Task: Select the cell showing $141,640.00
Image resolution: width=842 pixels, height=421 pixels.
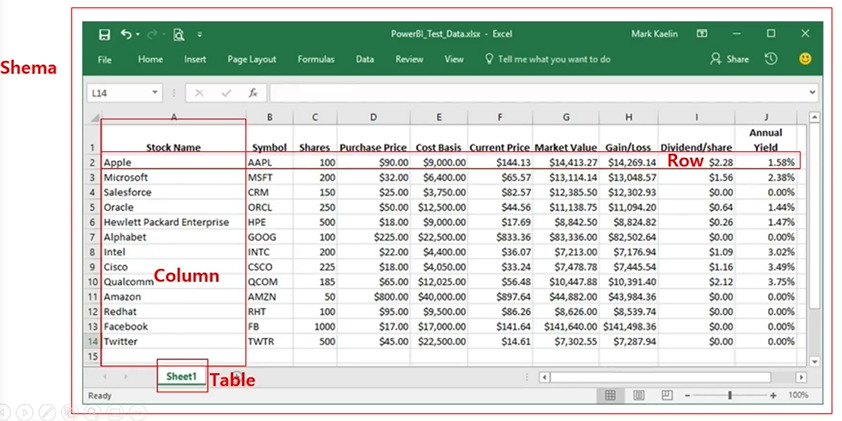Action: point(566,326)
